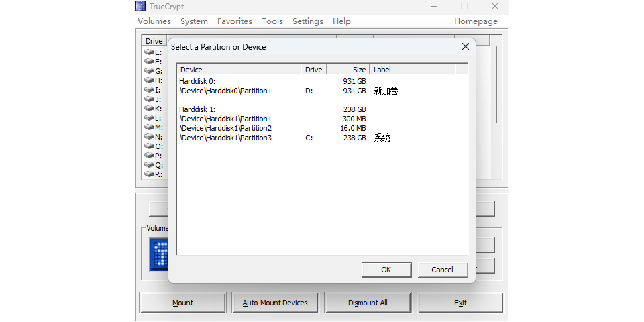
Task: Click Dismount All button
Action: 368,303
